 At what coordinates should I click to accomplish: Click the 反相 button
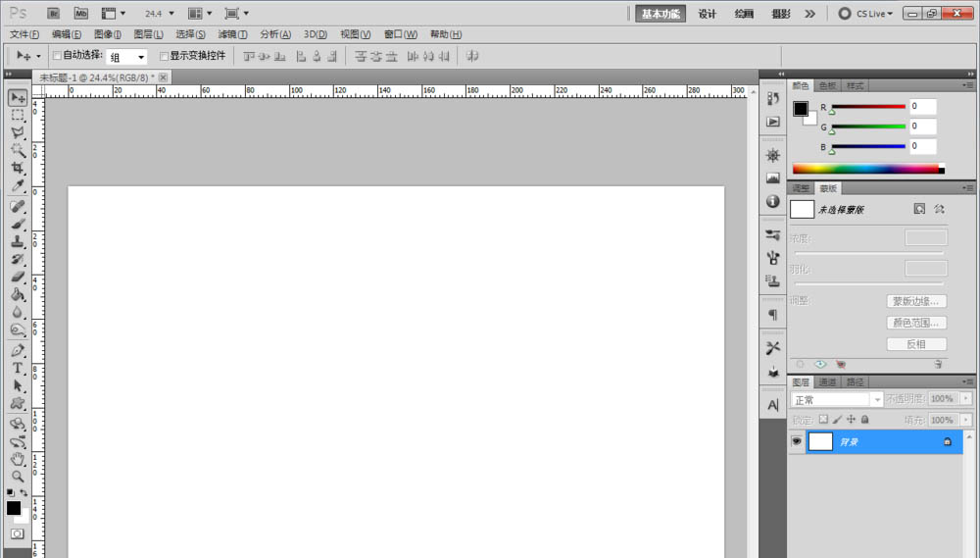click(916, 344)
